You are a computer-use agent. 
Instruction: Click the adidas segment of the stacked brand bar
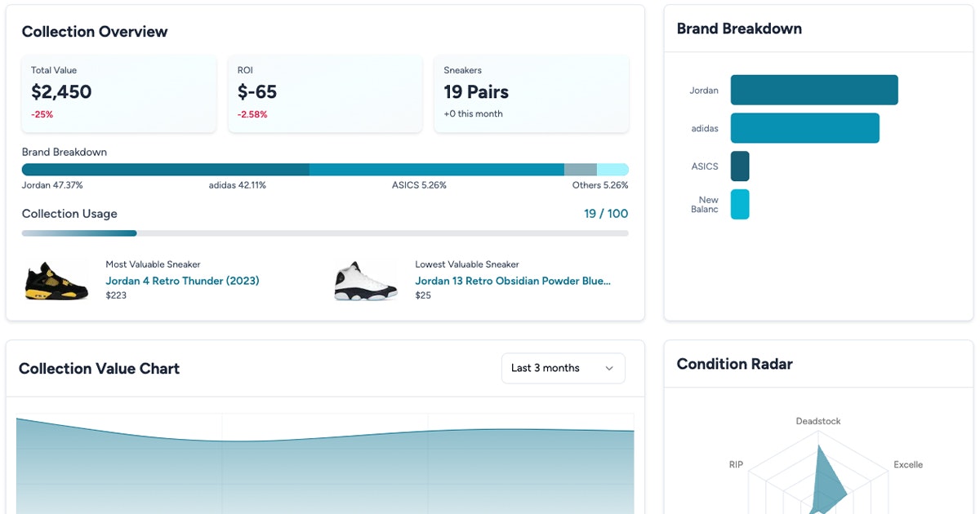437,170
